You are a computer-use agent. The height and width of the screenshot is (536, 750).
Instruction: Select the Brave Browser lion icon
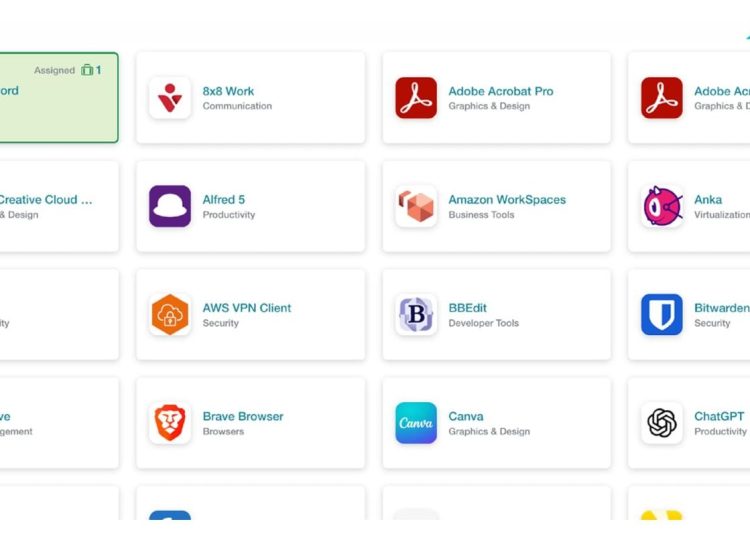[x=170, y=423]
